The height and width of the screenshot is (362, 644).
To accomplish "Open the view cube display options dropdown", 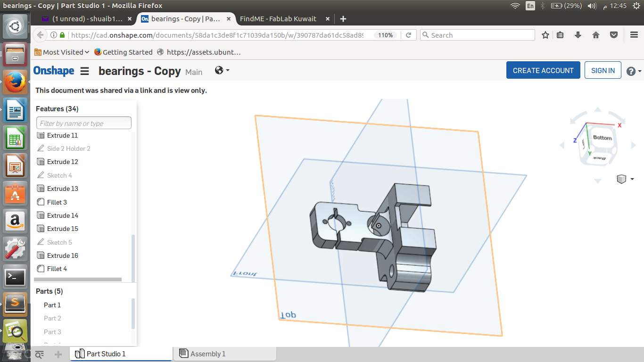I will (625, 179).
